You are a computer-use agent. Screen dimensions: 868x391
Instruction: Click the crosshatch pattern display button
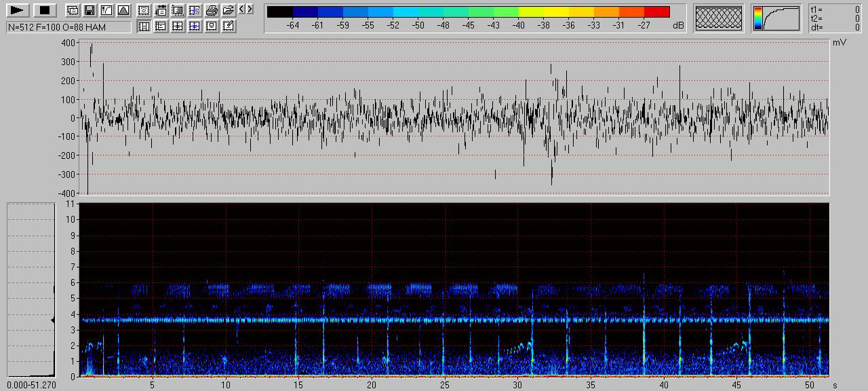tap(719, 18)
